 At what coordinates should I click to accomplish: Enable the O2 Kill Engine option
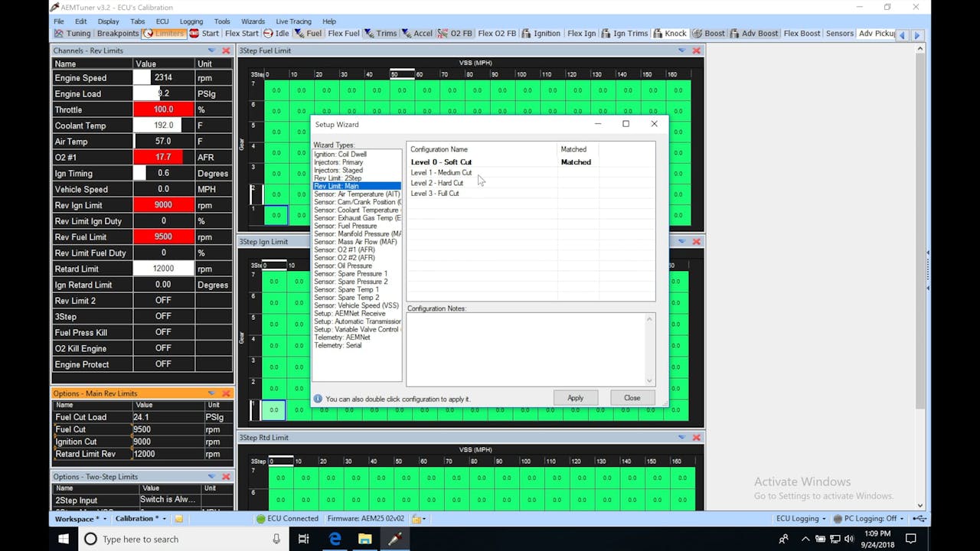coord(165,348)
